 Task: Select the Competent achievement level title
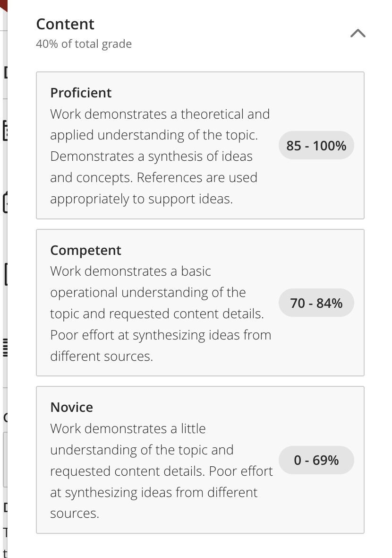tap(85, 250)
